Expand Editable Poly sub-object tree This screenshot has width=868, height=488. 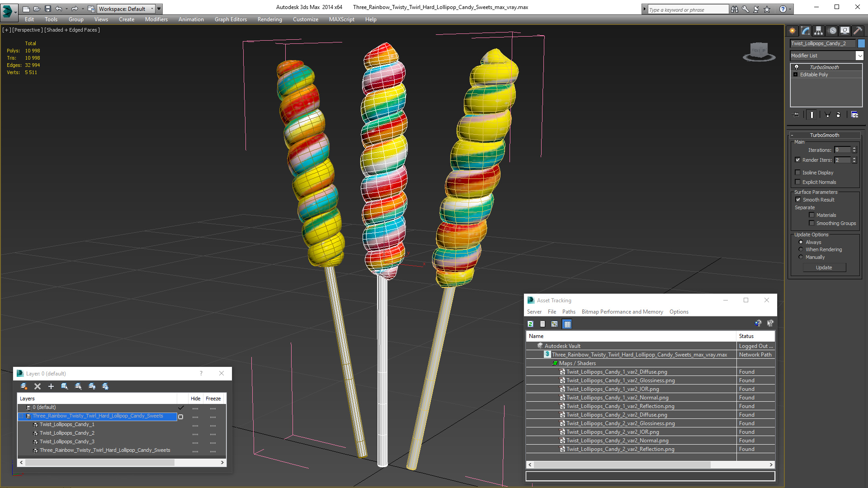tap(796, 75)
